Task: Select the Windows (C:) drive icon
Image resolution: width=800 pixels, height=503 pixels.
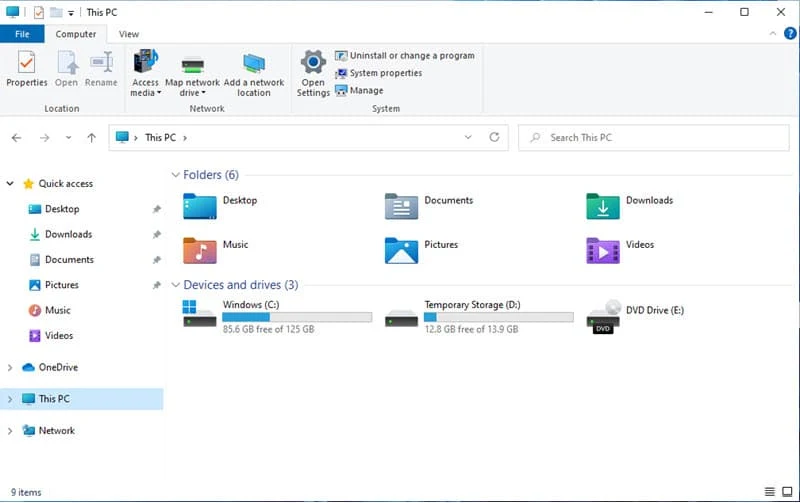Action: [x=199, y=313]
